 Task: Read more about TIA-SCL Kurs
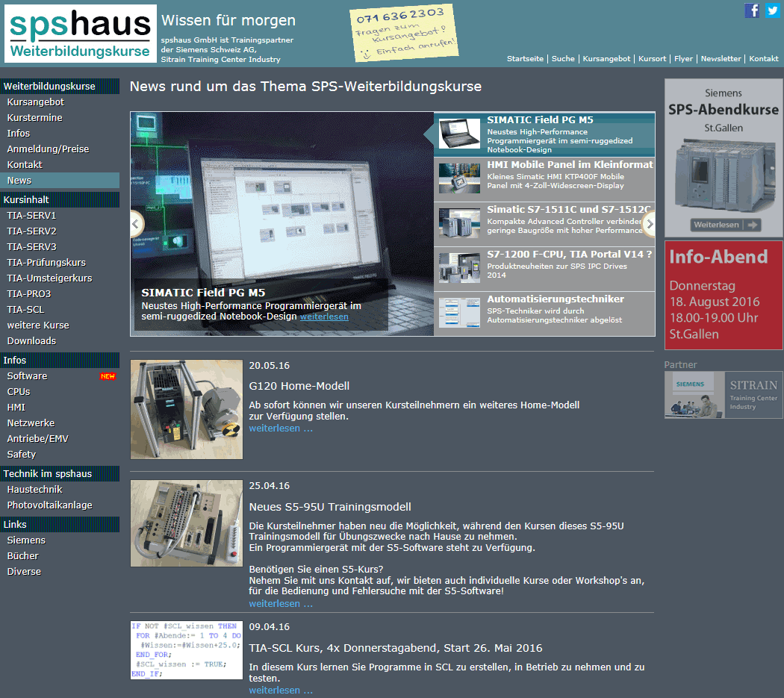point(281,691)
